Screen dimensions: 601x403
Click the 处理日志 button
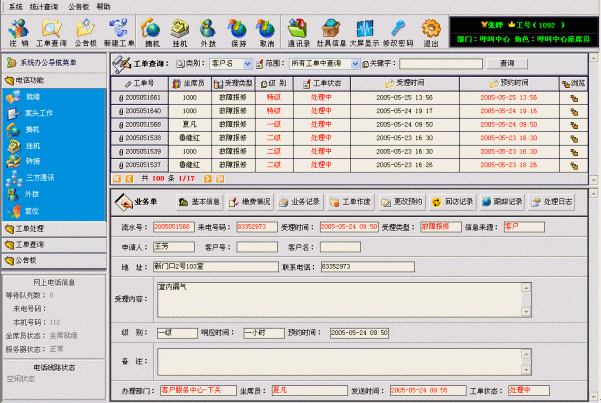coord(555,201)
